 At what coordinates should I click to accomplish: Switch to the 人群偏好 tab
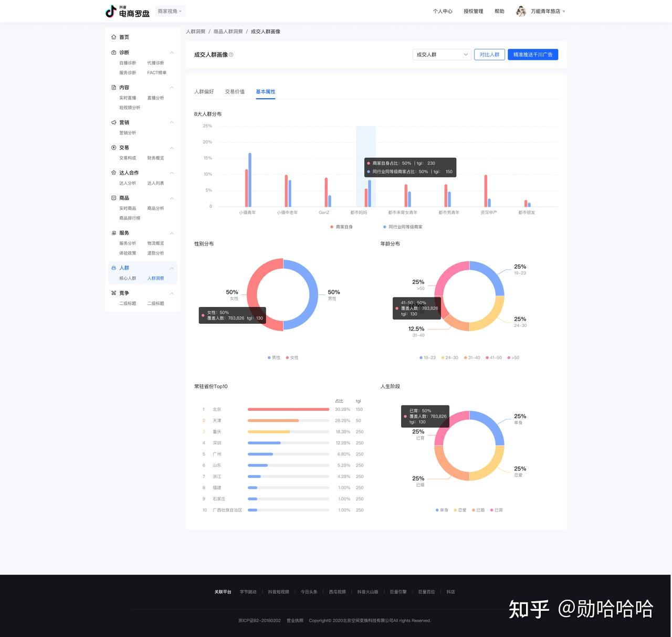pyautogui.click(x=204, y=92)
